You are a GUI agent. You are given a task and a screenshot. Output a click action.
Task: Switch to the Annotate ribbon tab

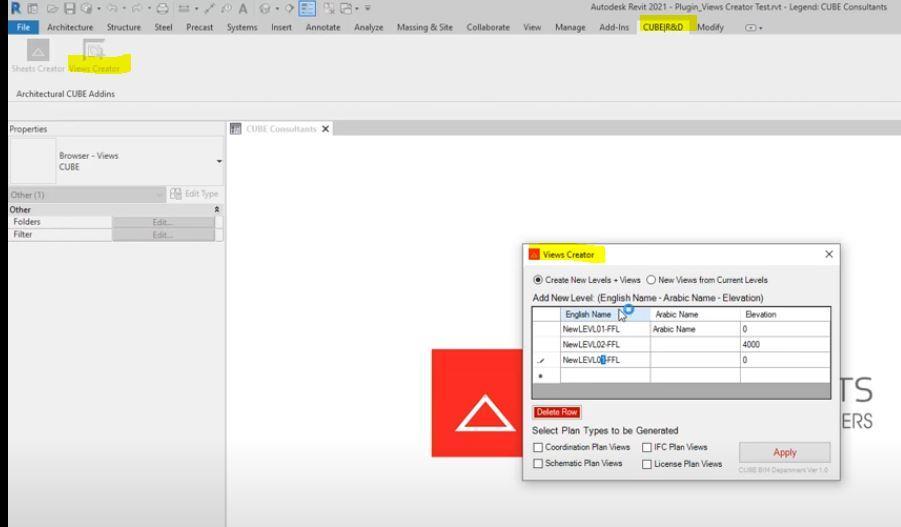[x=323, y=27]
